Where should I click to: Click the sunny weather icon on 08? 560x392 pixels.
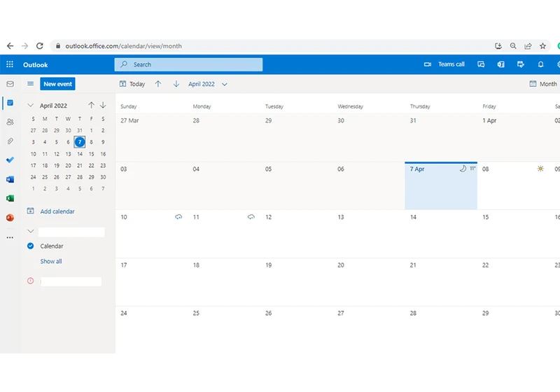coord(540,169)
